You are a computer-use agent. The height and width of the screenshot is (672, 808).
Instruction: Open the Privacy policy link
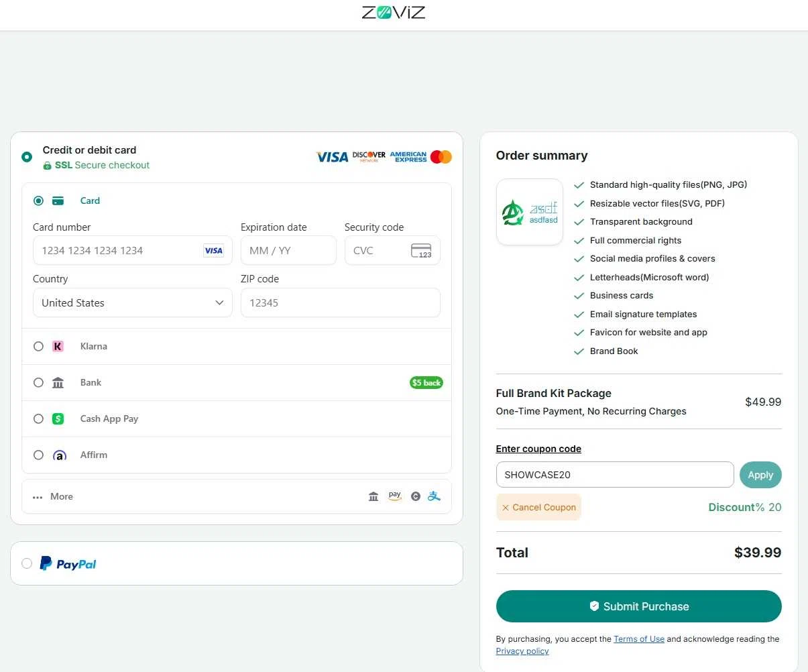coord(522,651)
